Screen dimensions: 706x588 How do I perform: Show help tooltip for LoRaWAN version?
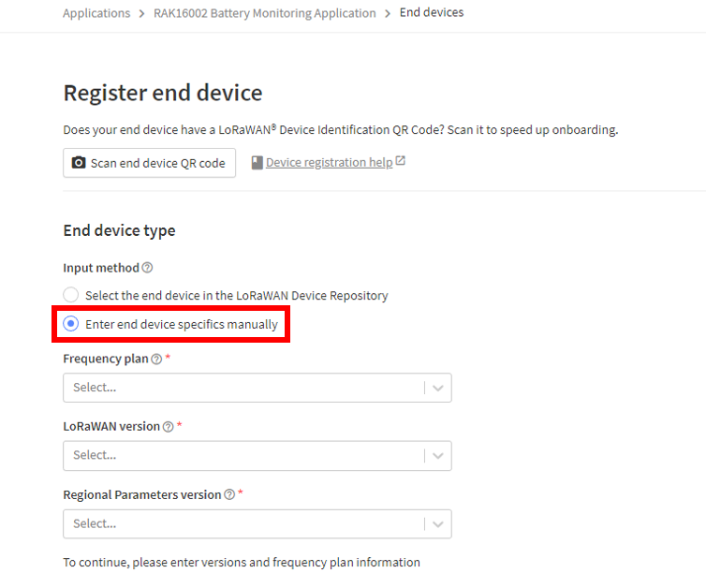(168, 427)
